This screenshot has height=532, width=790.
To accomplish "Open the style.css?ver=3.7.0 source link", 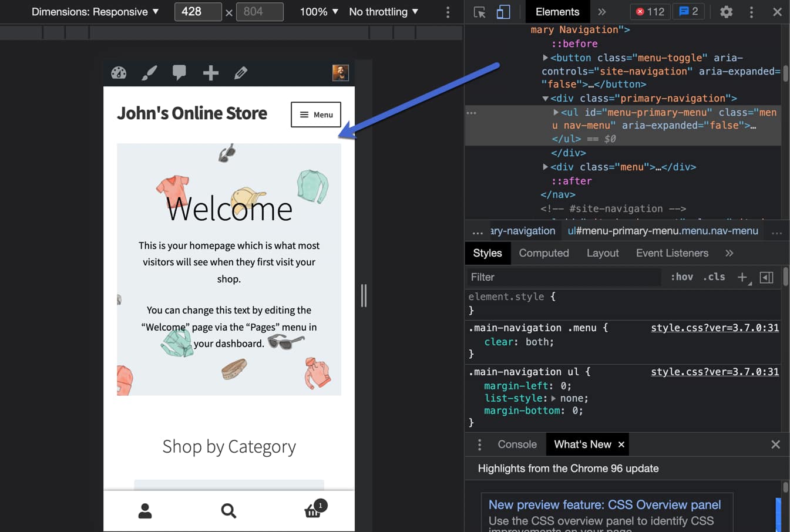I will (714, 328).
